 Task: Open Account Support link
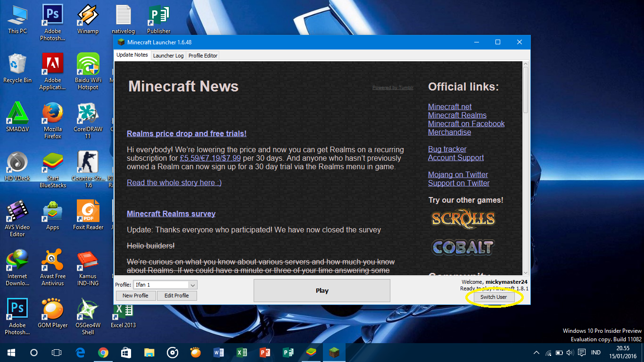click(x=456, y=158)
